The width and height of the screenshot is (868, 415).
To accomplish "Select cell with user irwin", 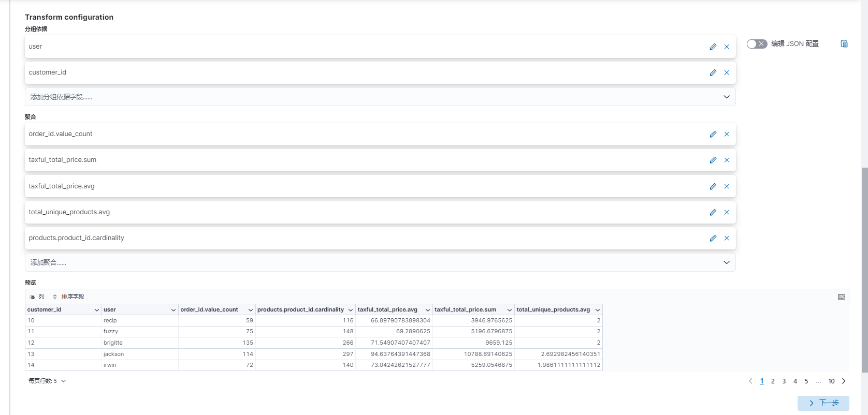I will [140, 365].
